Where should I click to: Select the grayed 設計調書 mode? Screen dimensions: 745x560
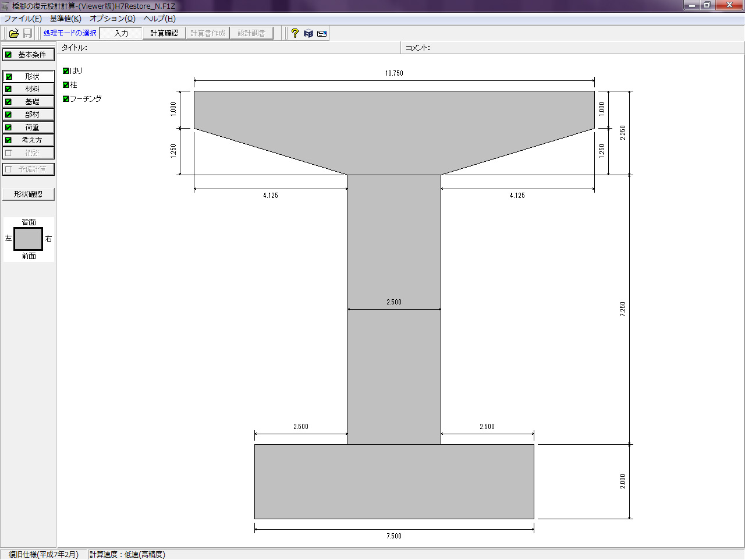251,33
